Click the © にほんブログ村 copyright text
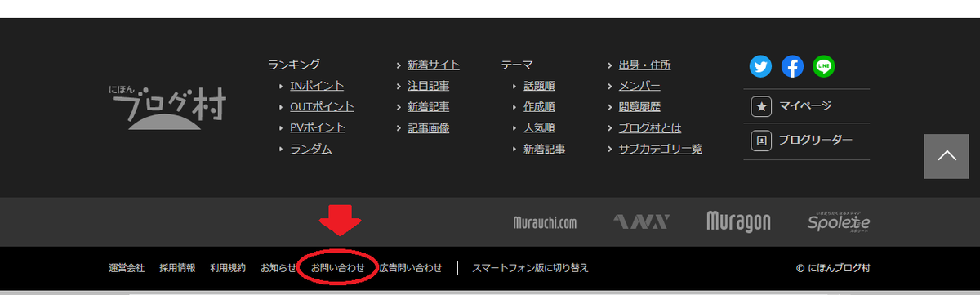980x295 pixels. pos(833,268)
